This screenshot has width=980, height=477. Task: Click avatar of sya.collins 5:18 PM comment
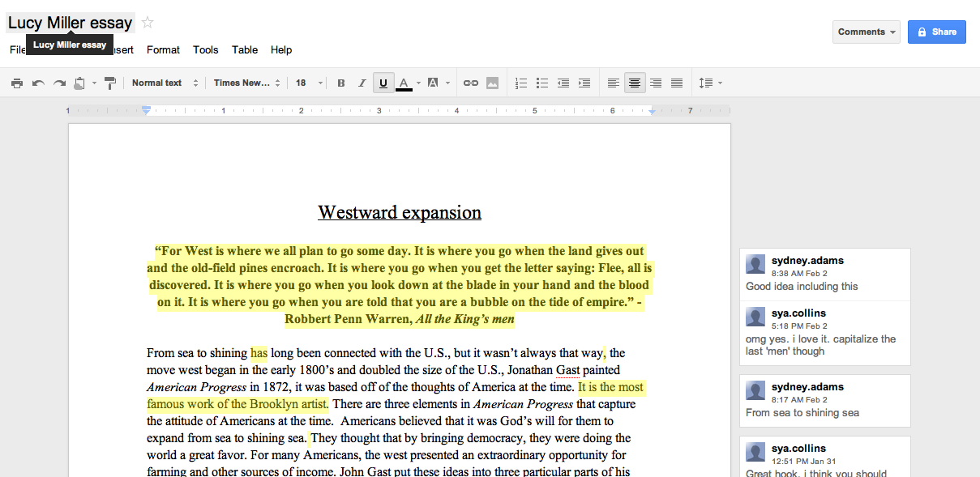(x=755, y=317)
